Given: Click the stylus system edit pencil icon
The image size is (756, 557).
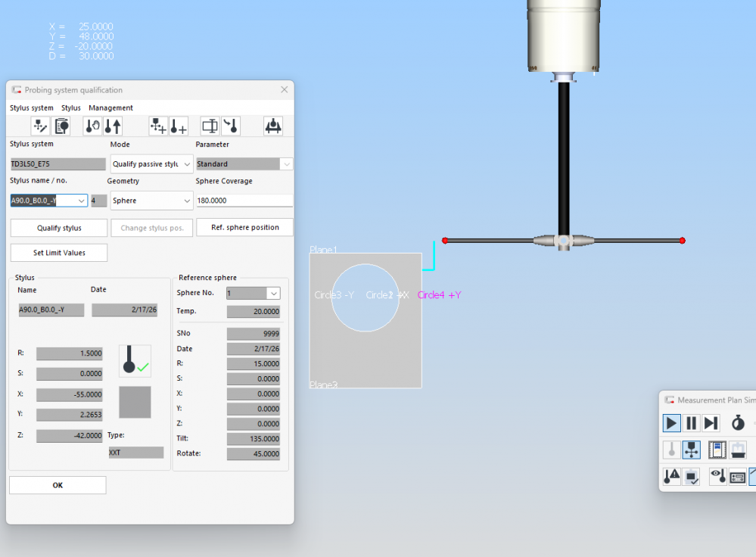Looking at the screenshot, I should pyautogui.click(x=41, y=126).
